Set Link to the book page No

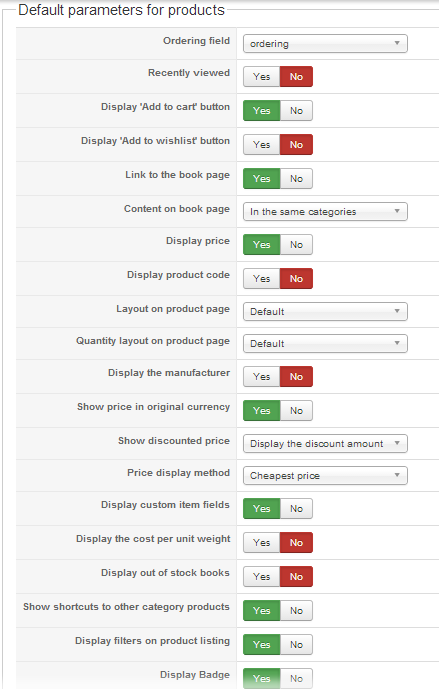(x=296, y=178)
